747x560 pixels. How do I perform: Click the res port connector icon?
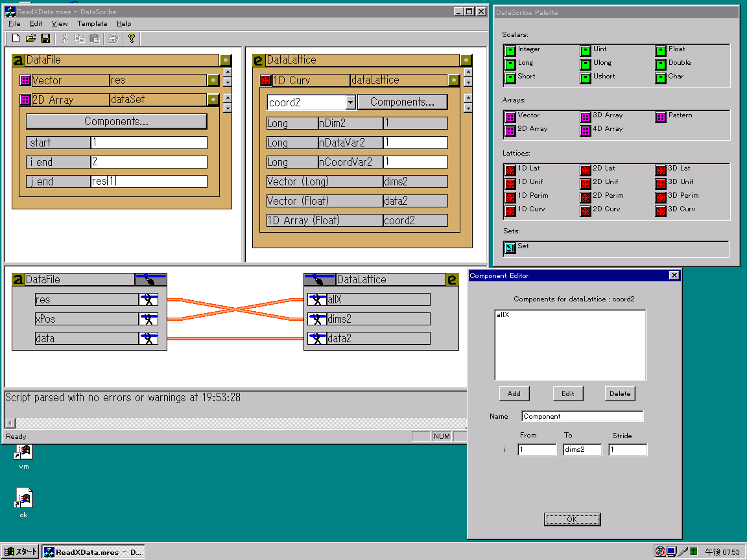point(148,299)
